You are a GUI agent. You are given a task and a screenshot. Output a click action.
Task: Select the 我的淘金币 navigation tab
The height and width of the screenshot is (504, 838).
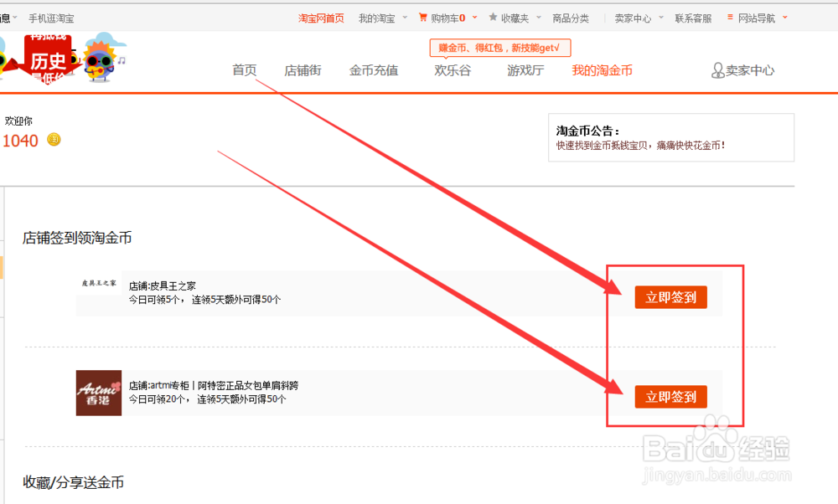coord(603,70)
